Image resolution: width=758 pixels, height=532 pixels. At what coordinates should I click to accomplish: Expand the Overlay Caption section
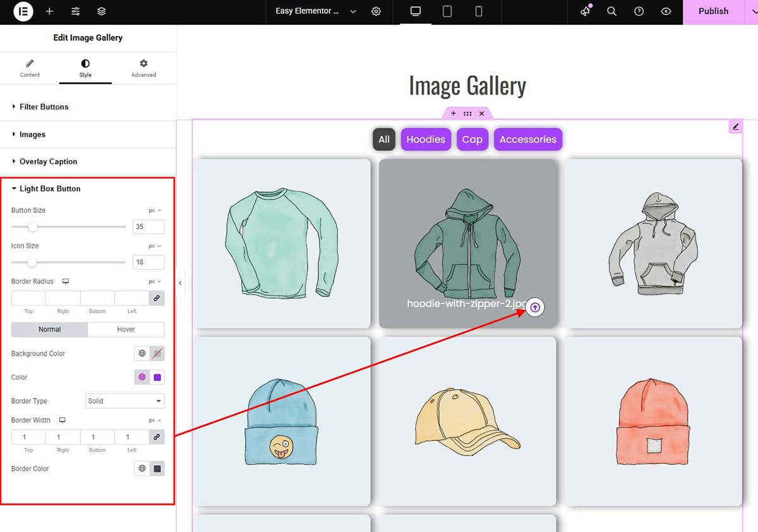tap(88, 162)
